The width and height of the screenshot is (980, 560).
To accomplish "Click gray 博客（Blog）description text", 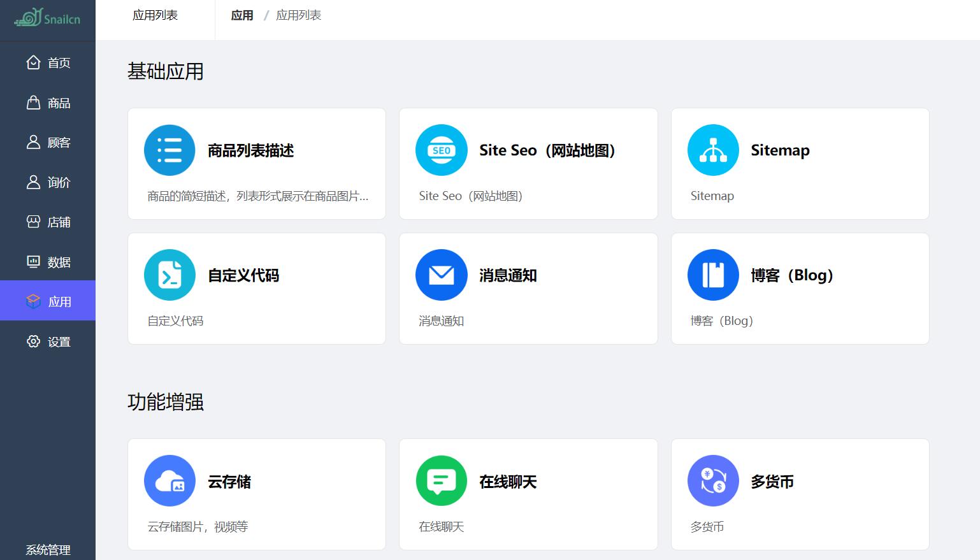I will [x=722, y=321].
